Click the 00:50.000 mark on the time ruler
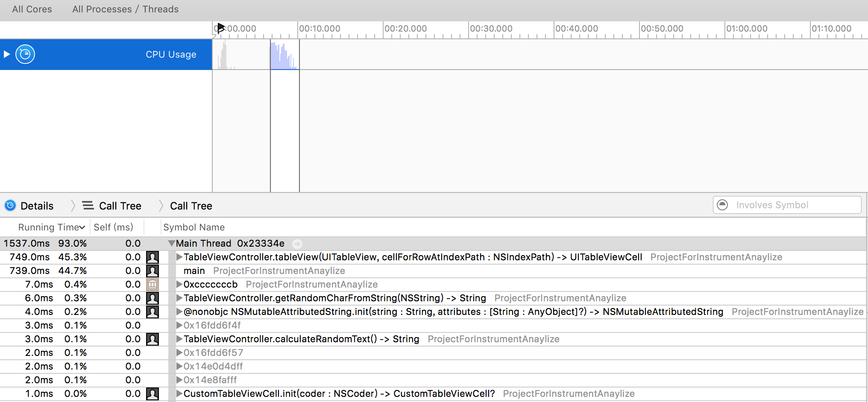The image size is (868, 402). point(662,29)
